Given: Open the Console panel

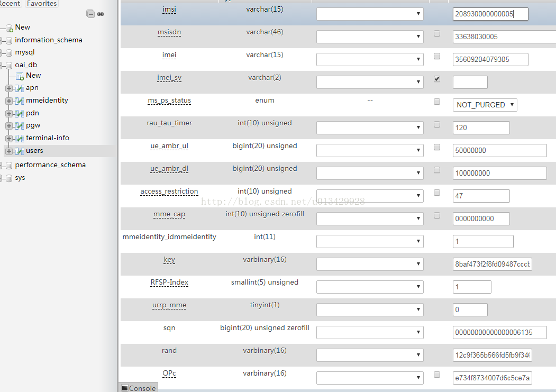Looking at the screenshot, I should point(138,388).
